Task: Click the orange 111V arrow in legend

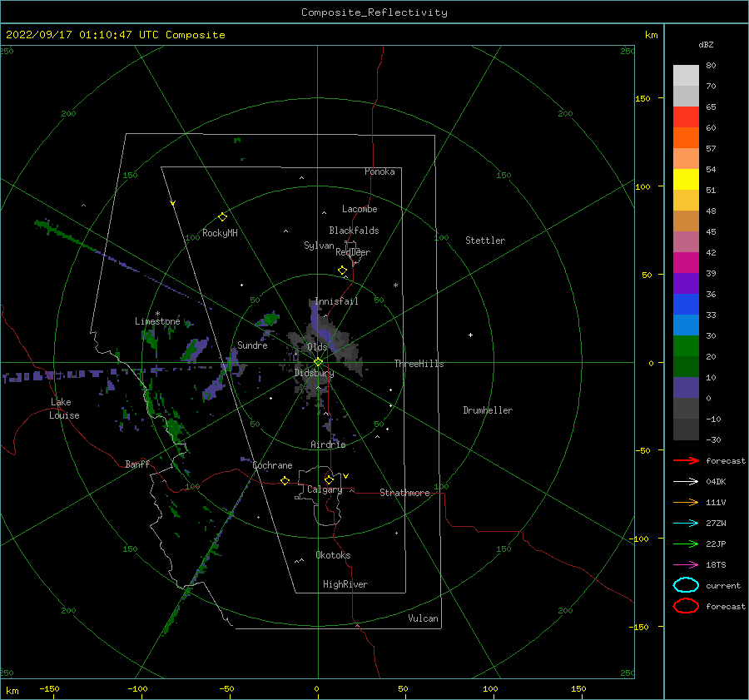Action: pos(686,502)
